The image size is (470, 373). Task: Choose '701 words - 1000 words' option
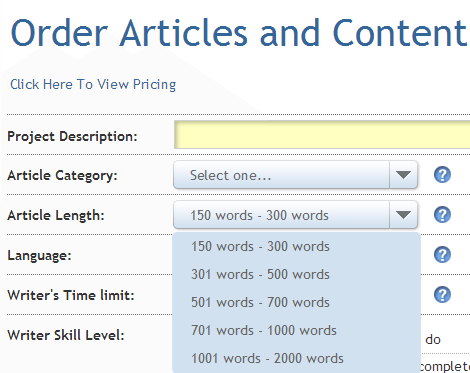pyautogui.click(x=296, y=331)
